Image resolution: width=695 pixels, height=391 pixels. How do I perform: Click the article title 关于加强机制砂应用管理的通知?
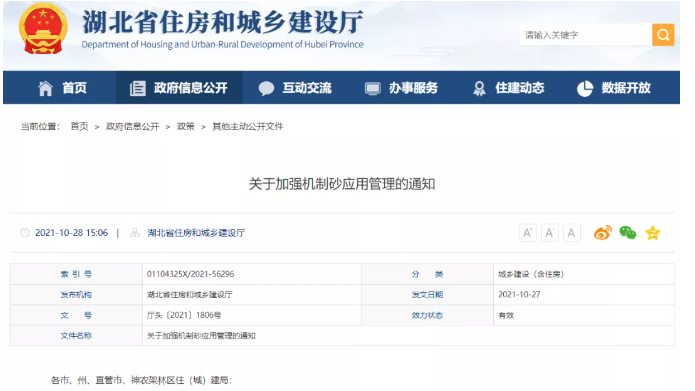342,184
